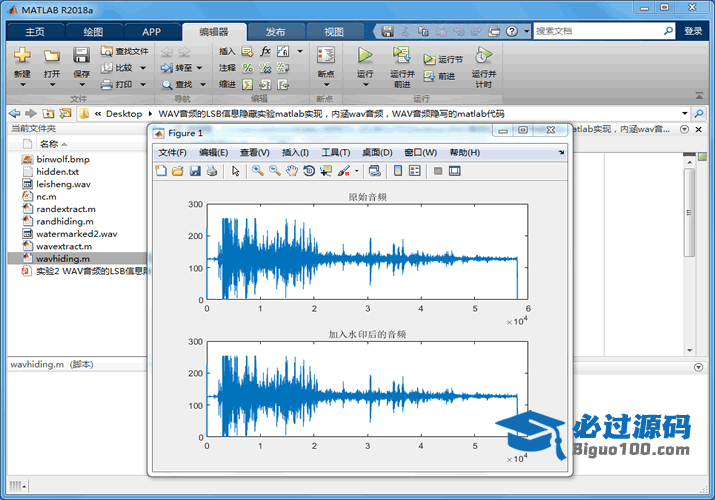Click the comment percent icon
Viewport: 715px width, 500px height.
coord(248,68)
